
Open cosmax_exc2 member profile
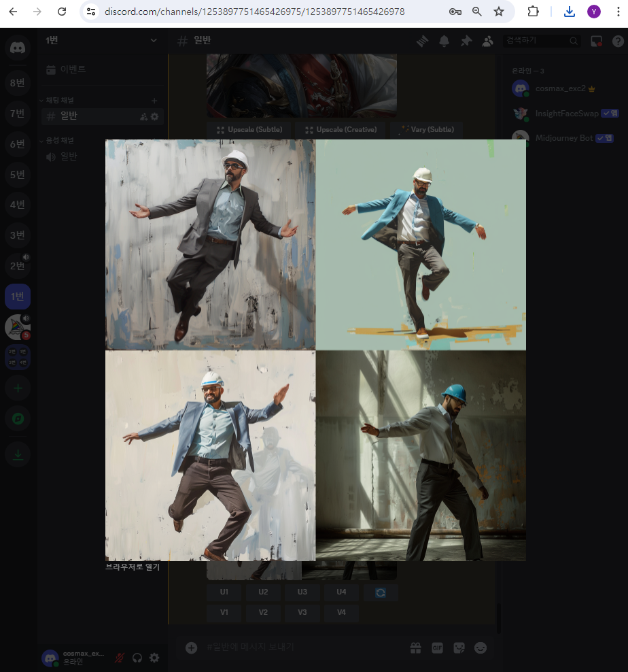pos(564,88)
